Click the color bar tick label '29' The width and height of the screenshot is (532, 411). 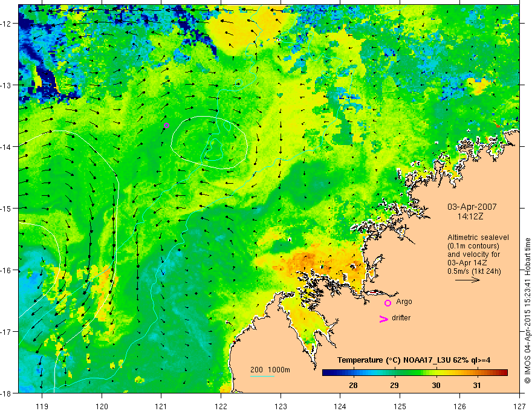pyautogui.click(x=394, y=385)
